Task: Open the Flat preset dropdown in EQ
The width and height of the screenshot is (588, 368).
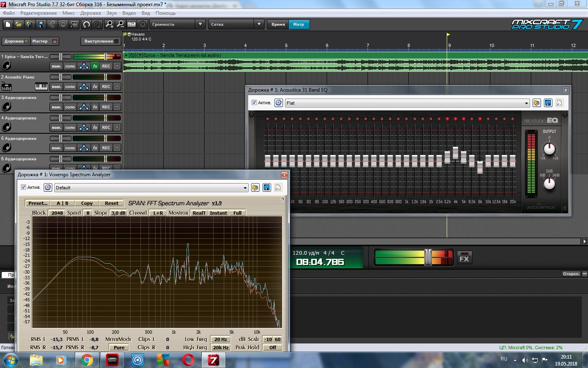Action: (x=407, y=103)
